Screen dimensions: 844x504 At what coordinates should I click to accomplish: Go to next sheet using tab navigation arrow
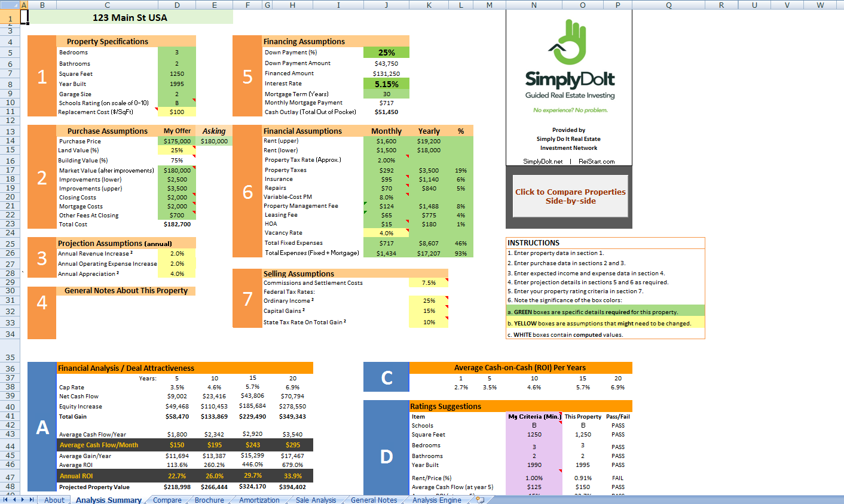tap(23, 500)
